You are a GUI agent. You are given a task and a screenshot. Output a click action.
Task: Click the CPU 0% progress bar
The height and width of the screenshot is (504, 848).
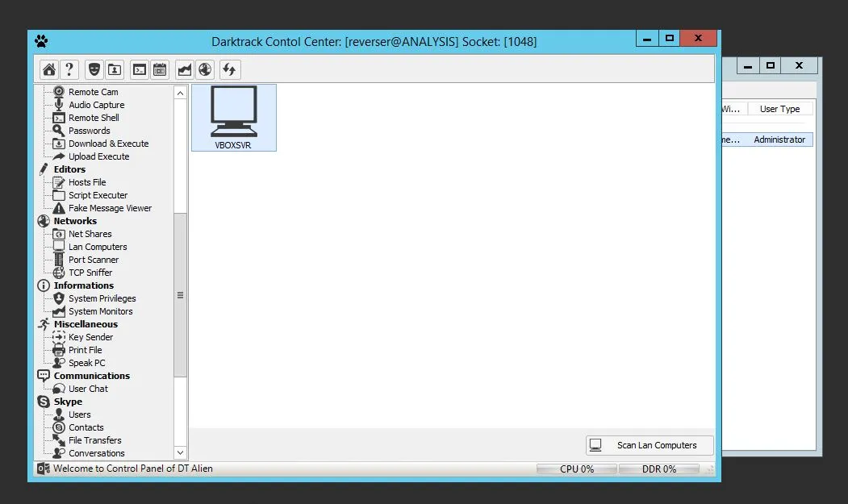(577, 469)
